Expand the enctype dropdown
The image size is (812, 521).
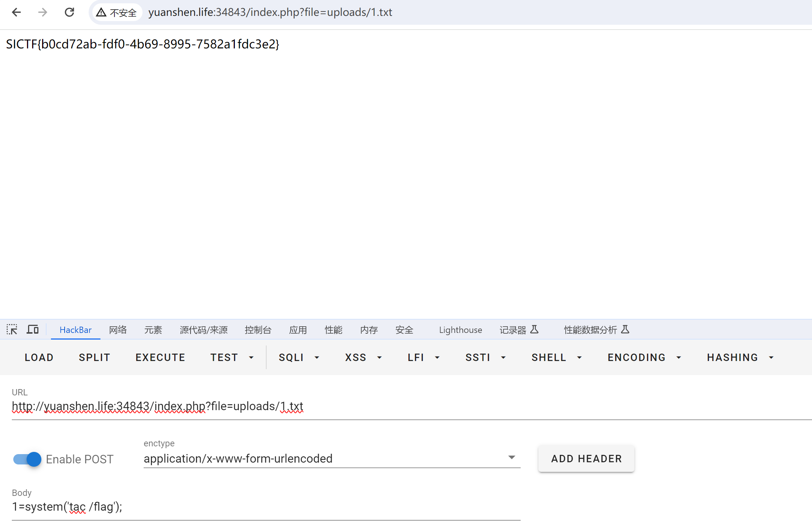511,458
